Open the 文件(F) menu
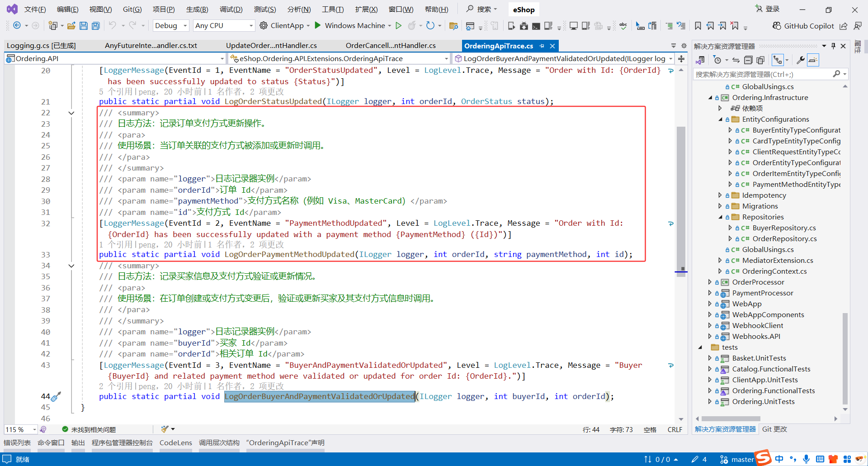 pos(35,10)
